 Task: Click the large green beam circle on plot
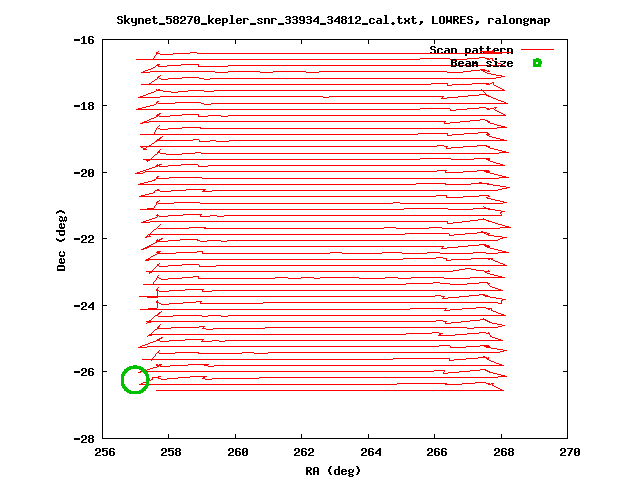point(135,380)
